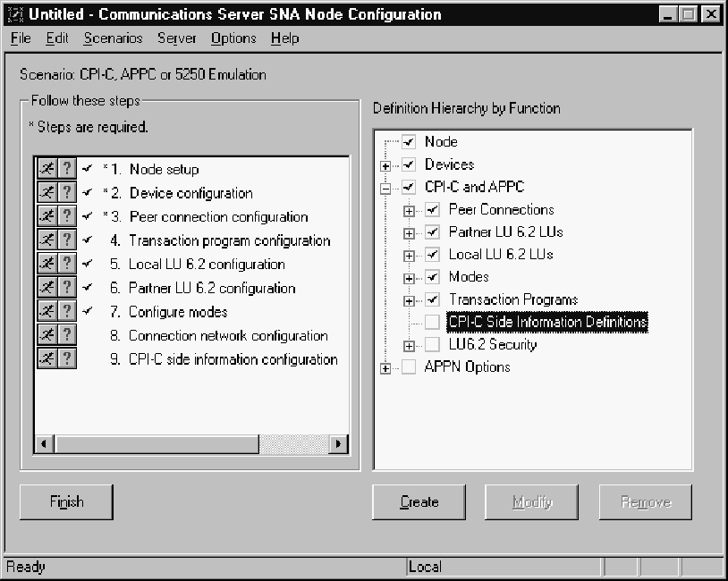The height and width of the screenshot is (581, 728).
Task: Open the File menu
Action: 21,38
